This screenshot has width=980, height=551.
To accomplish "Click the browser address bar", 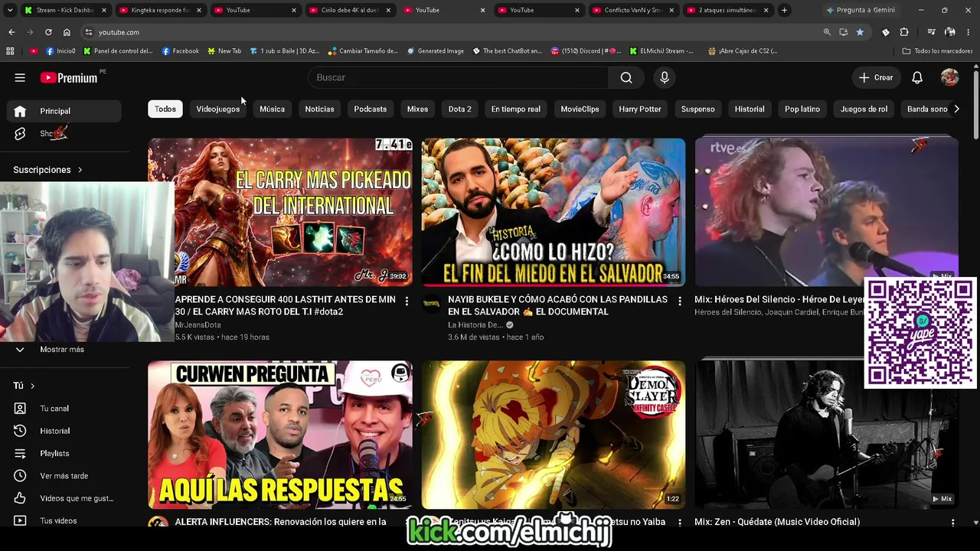I will click(450, 32).
